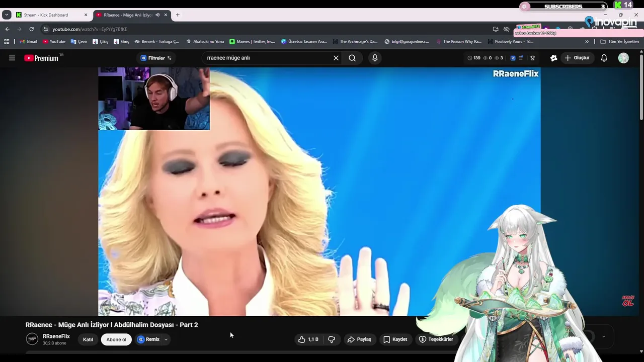The width and height of the screenshot is (644, 362).
Task: Open the YouTube hamburger guide menu
Action: pyautogui.click(x=12, y=58)
